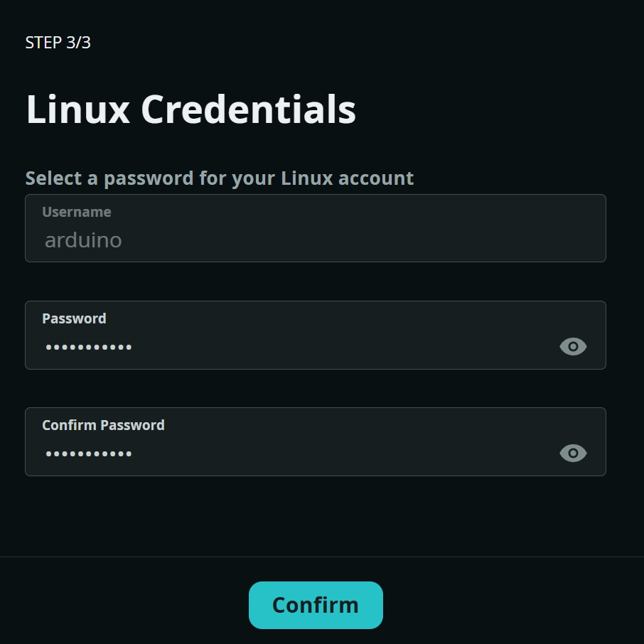This screenshot has height=644, width=644.
Task: Click the 'Select a password' instruction text
Action: click(219, 178)
